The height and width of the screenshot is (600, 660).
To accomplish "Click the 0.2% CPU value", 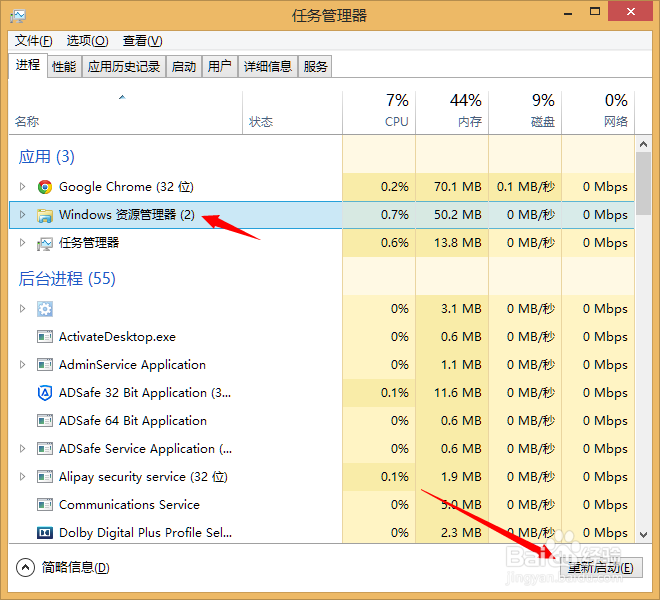I will [x=394, y=187].
